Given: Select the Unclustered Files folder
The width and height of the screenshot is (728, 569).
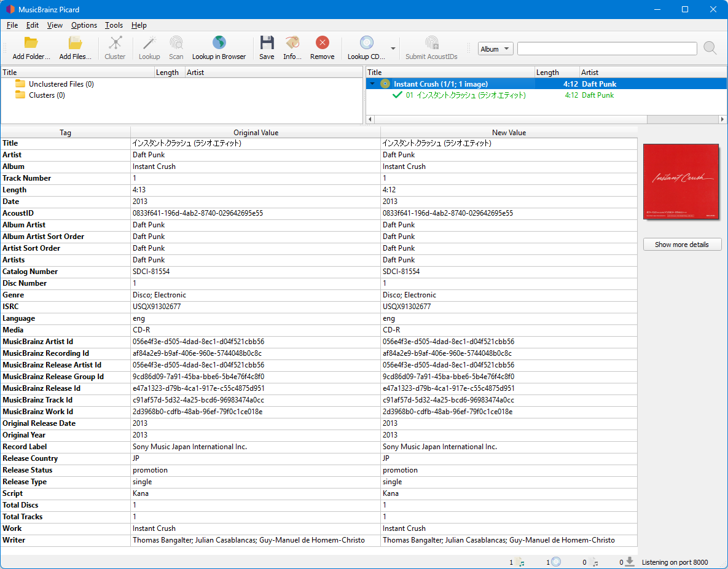Looking at the screenshot, I should tap(61, 84).
